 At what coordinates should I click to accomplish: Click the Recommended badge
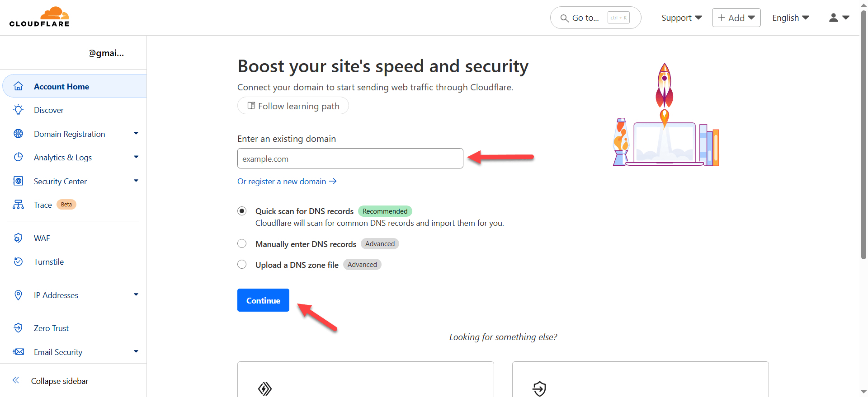coord(385,211)
